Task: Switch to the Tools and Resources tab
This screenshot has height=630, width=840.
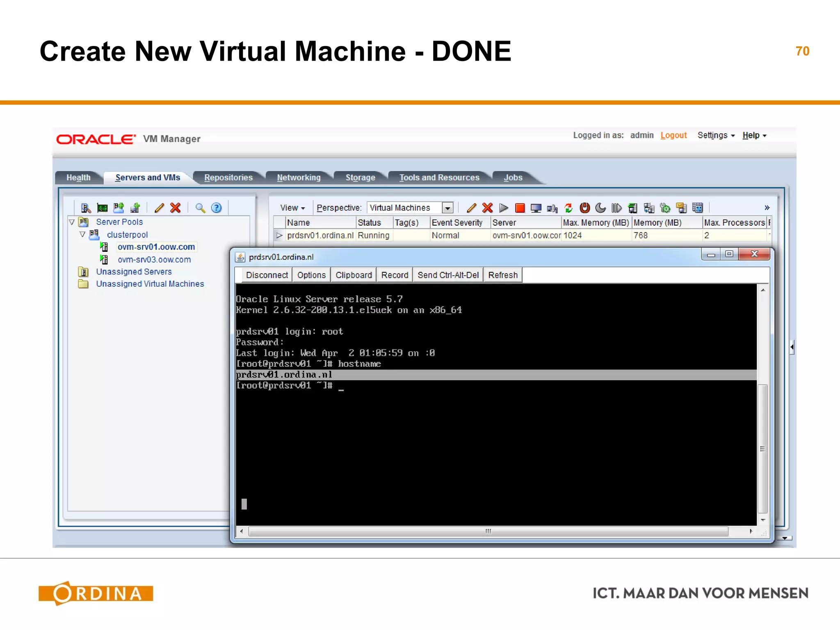Action: click(439, 178)
